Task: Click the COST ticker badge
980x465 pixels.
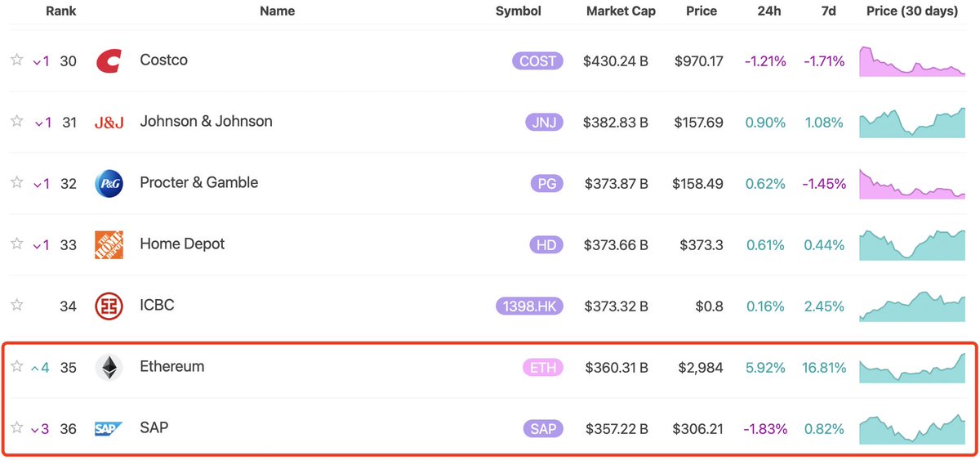Action: click(x=537, y=60)
